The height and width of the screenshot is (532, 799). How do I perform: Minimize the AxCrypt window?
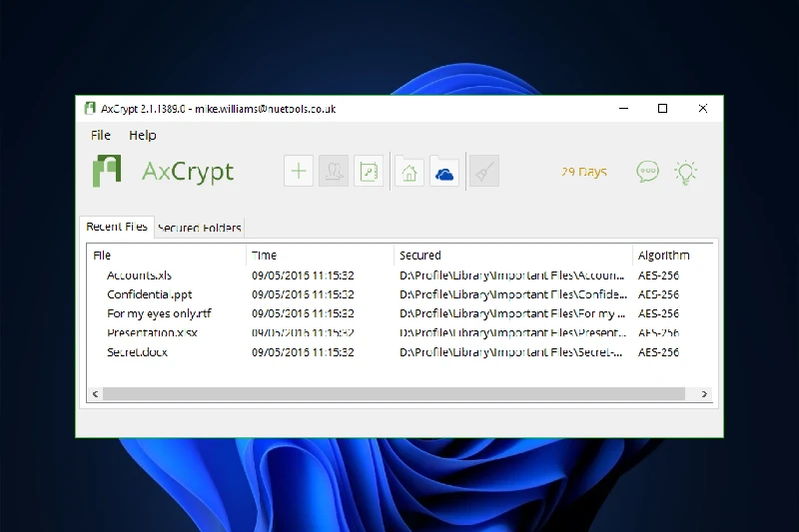click(623, 109)
